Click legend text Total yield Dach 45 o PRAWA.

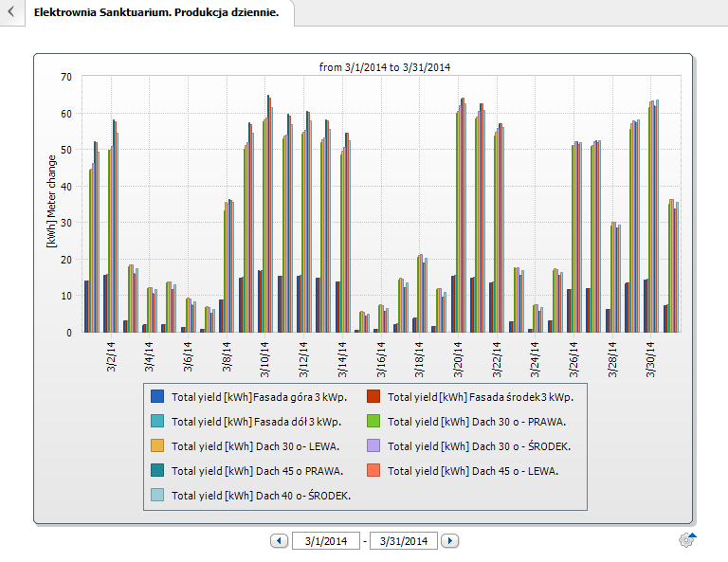[x=257, y=471]
